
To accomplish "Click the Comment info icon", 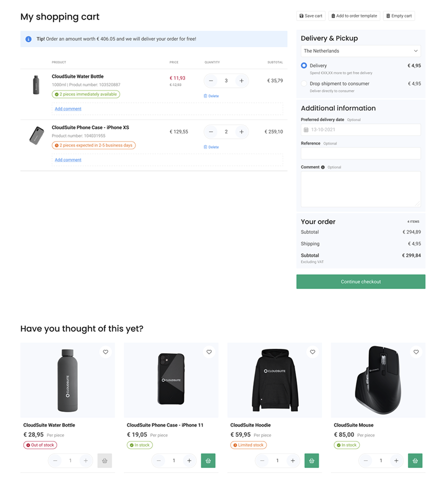I will pos(323,167).
